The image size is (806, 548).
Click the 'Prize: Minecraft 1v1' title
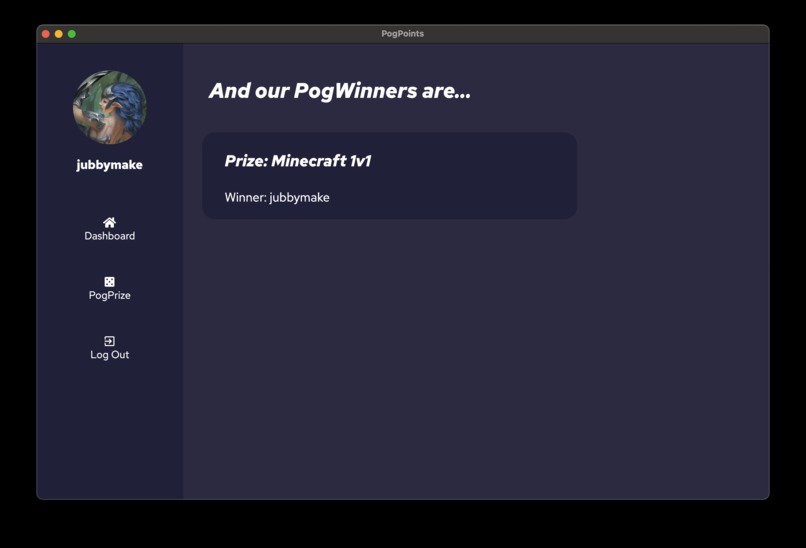298,161
